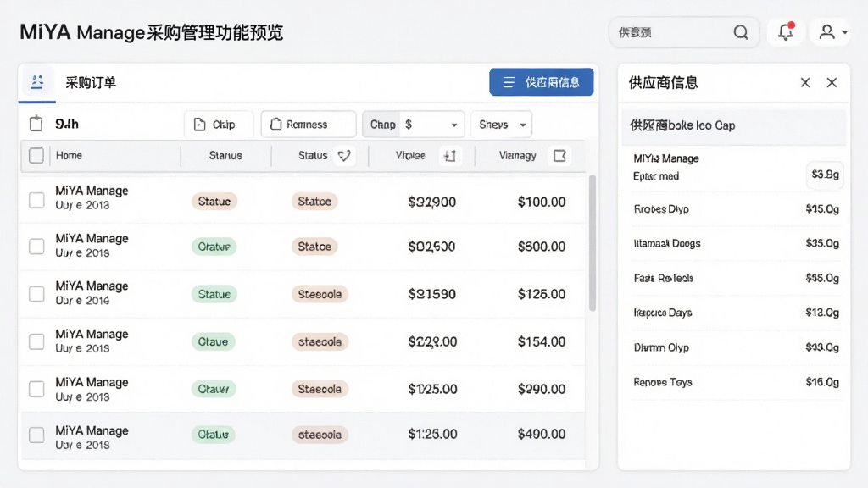Select the Renoes Toys supplier row
Viewport: 868px width, 488px height.
pos(736,382)
